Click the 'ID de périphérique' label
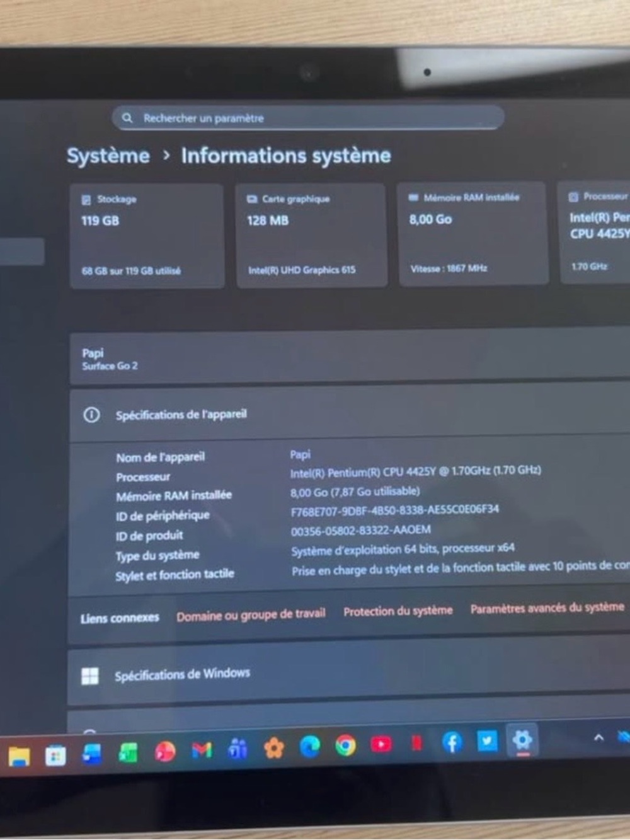 click(x=163, y=516)
